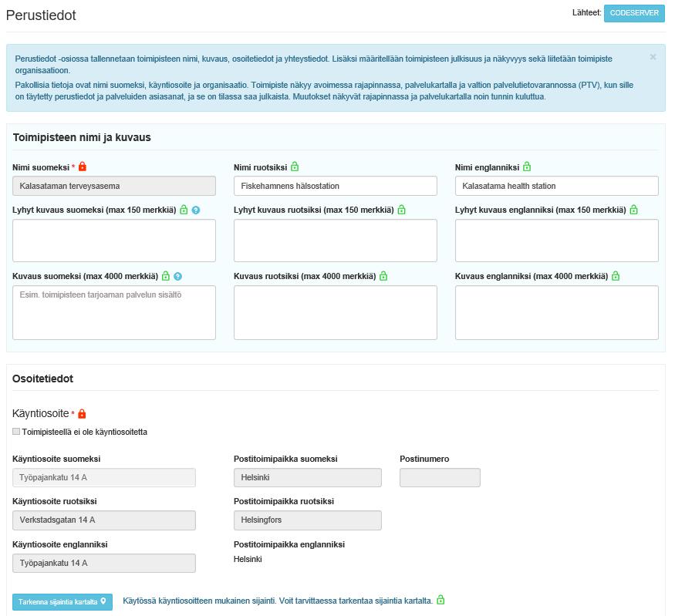Click the Postinumero field
The height and width of the screenshot is (616, 675).
coord(440,477)
